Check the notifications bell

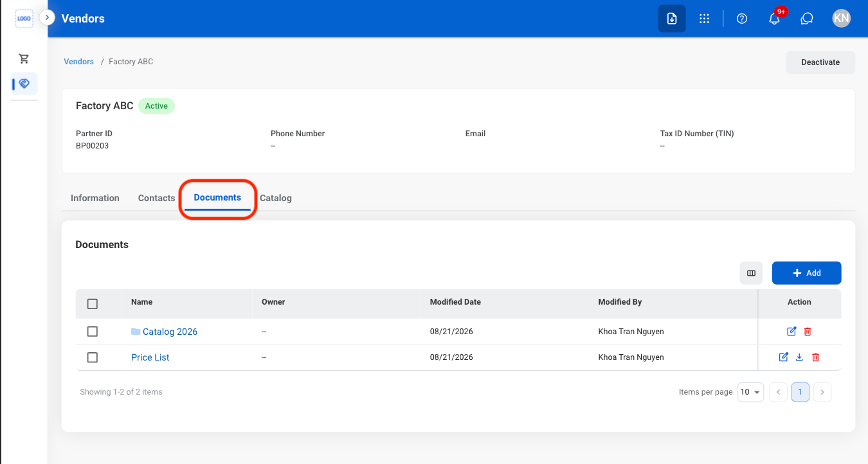point(775,19)
